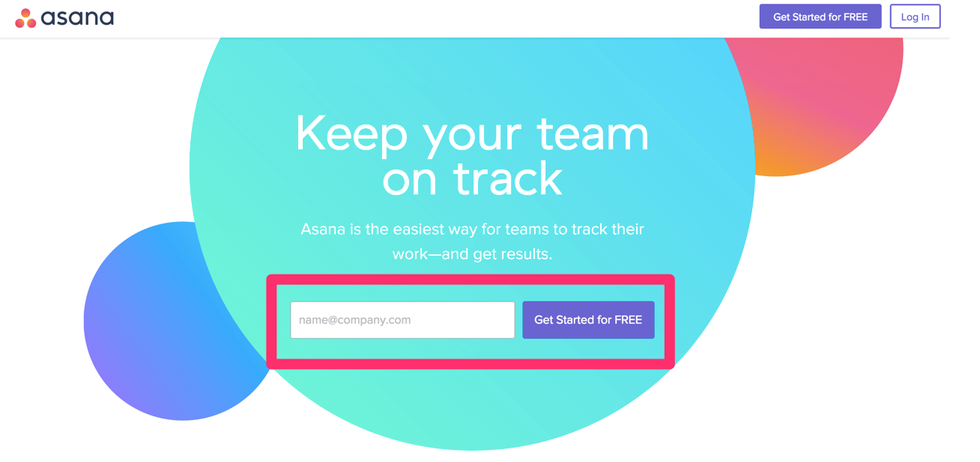Click the word team in the headline
This screenshot has width=980, height=462.
(592, 134)
